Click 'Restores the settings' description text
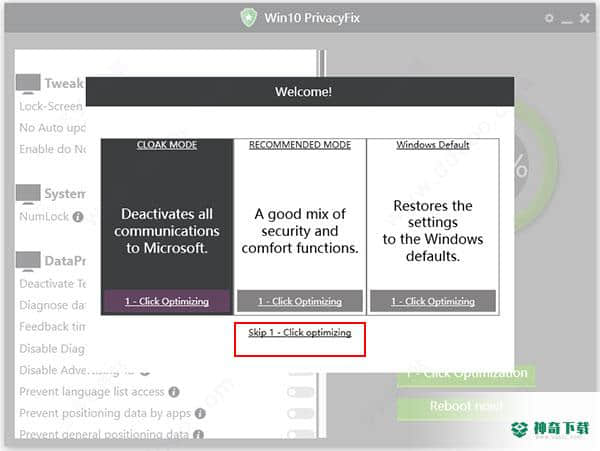Viewport: 600px width, 451px height. [433, 231]
